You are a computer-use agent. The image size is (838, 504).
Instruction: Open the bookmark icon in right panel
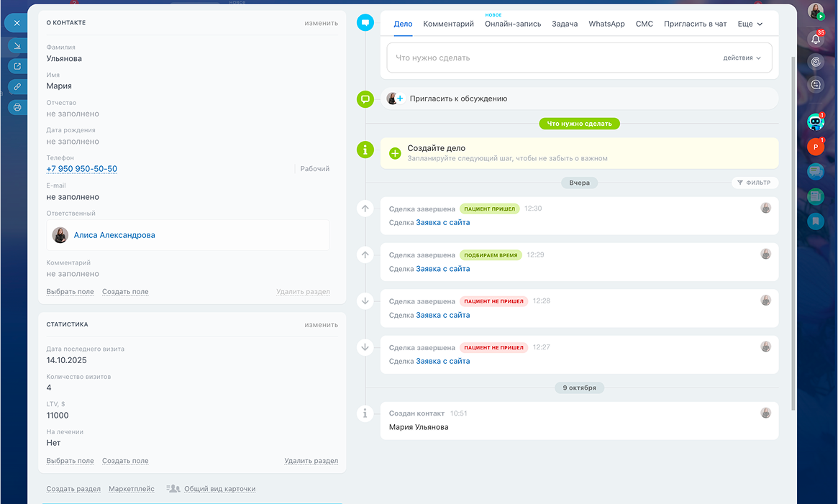tap(815, 221)
